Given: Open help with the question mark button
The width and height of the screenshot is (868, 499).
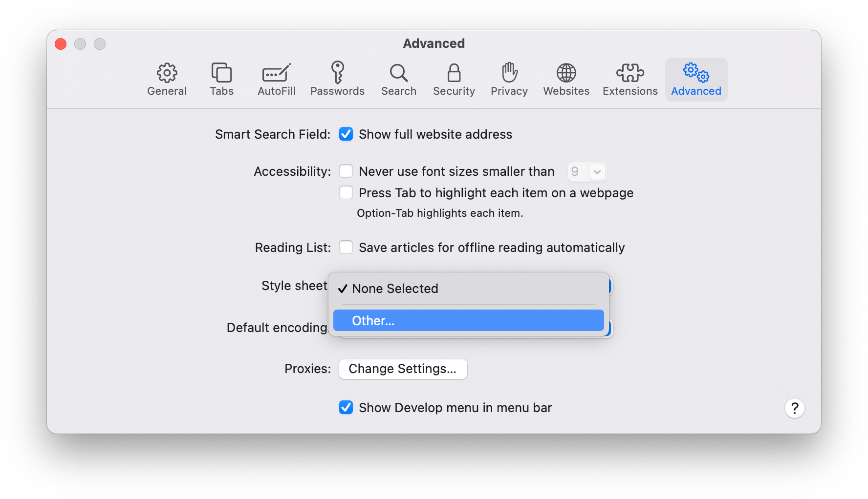Looking at the screenshot, I should click(795, 408).
